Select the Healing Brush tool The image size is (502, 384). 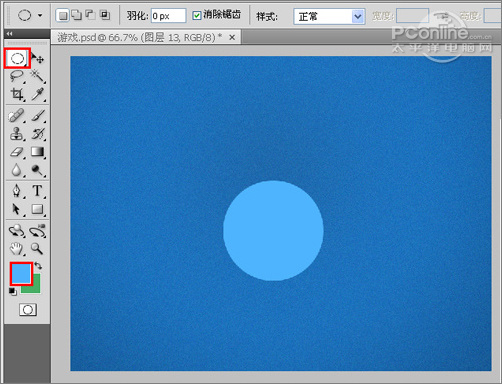(17, 116)
